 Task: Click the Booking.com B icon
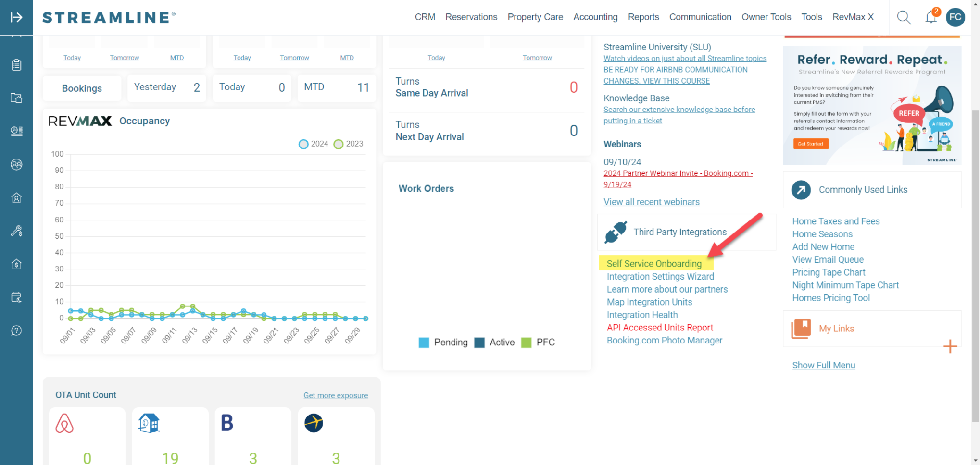click(x=227, y=423)
